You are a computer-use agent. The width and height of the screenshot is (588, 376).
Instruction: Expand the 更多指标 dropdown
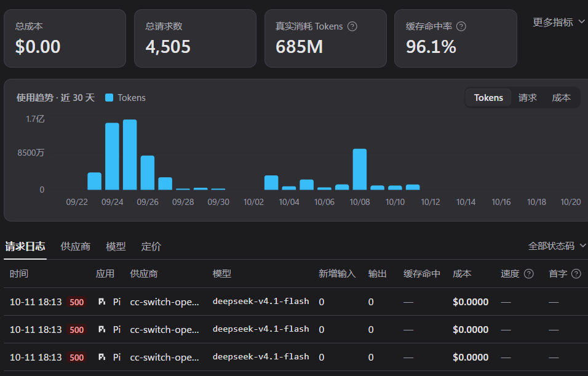coord(558,22)
